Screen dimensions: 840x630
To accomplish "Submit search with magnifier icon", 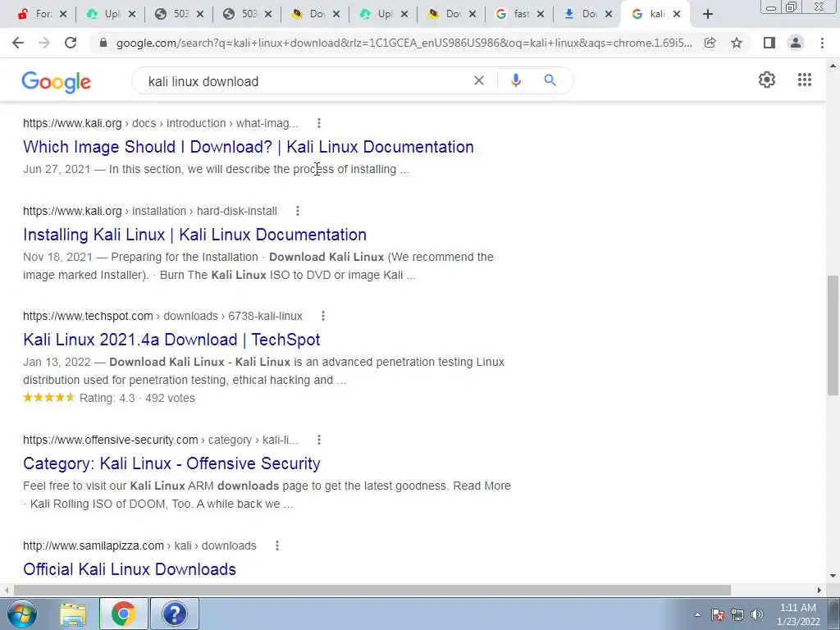I will click(x=550, y=80).
